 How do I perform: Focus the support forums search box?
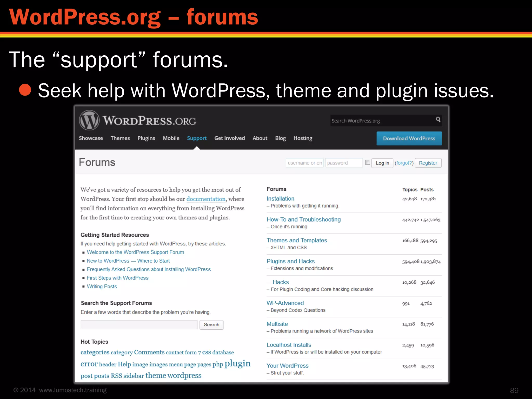(x=139, y=325)
